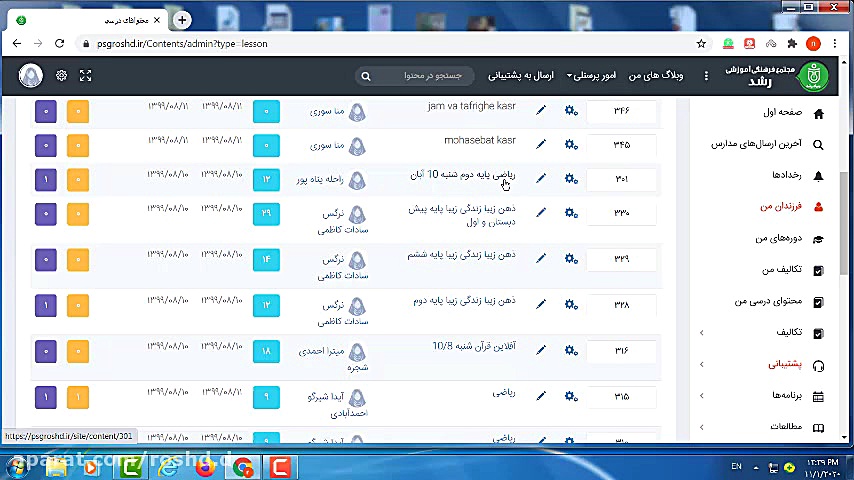The width and height of the screenshot is (854, 480).
Task: Click the edit pencil in row 301
Action: pyautogui.click(x=541, y=179)
